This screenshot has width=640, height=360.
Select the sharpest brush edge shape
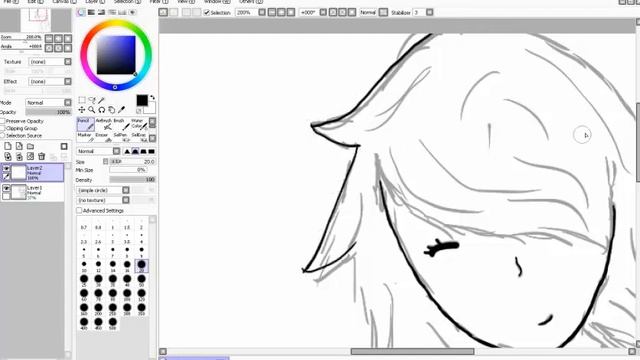[x=127, y=151]
